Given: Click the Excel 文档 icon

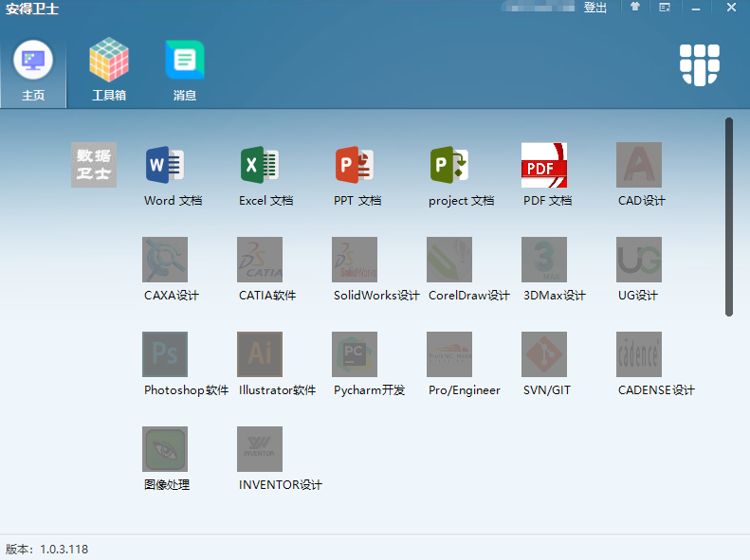Looking at the screenshot, I should point(260,165).
